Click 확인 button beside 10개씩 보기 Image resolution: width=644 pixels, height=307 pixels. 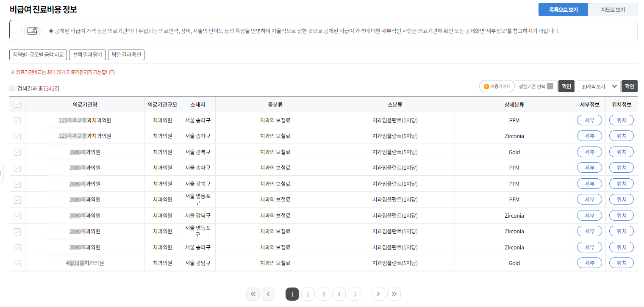click(630, 86)
